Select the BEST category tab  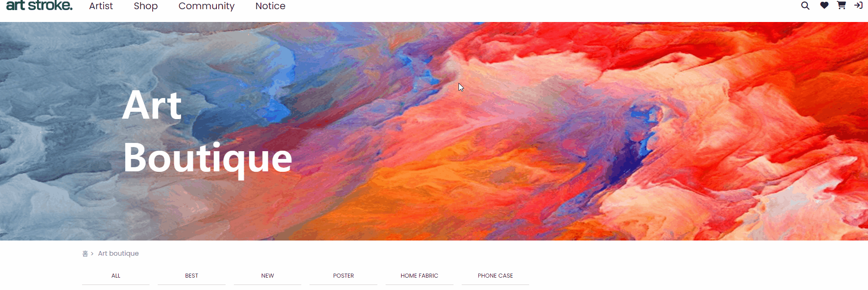tap(192, 276)
